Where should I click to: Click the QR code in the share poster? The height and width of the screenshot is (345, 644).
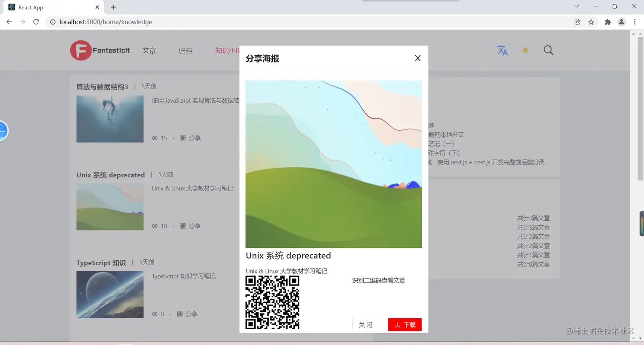pos(273,302)
